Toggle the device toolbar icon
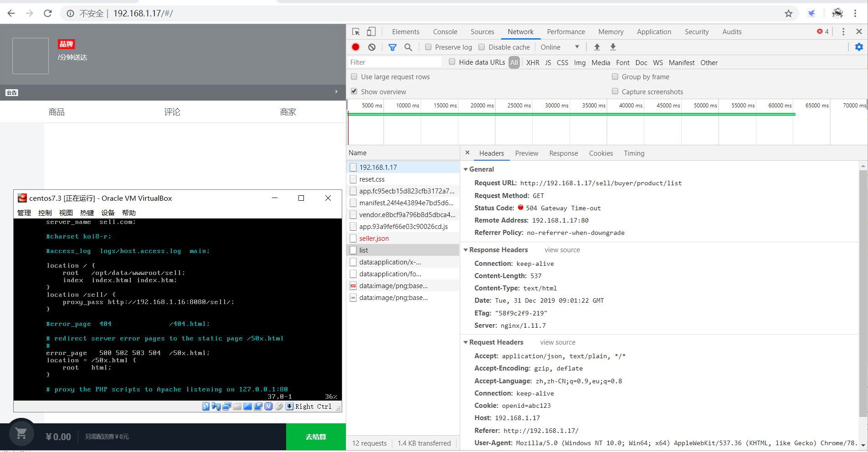Viewport: 868px width, 452px height. 371,32
